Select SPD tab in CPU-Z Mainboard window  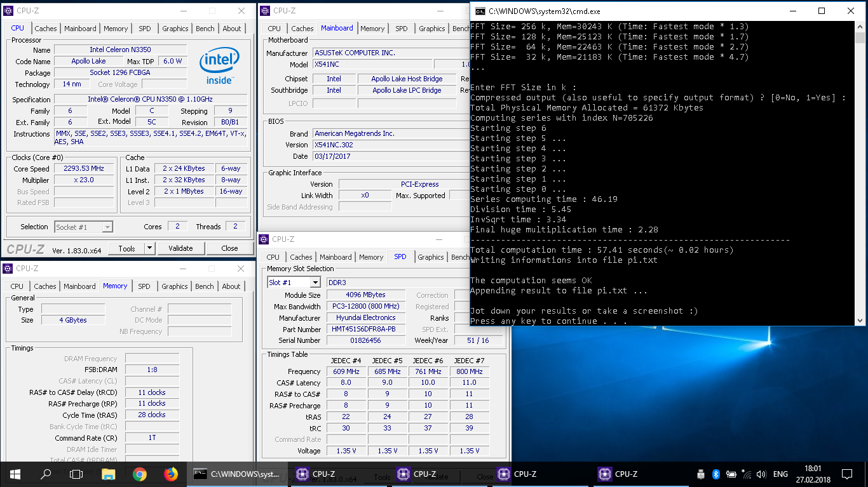(402, 29)
